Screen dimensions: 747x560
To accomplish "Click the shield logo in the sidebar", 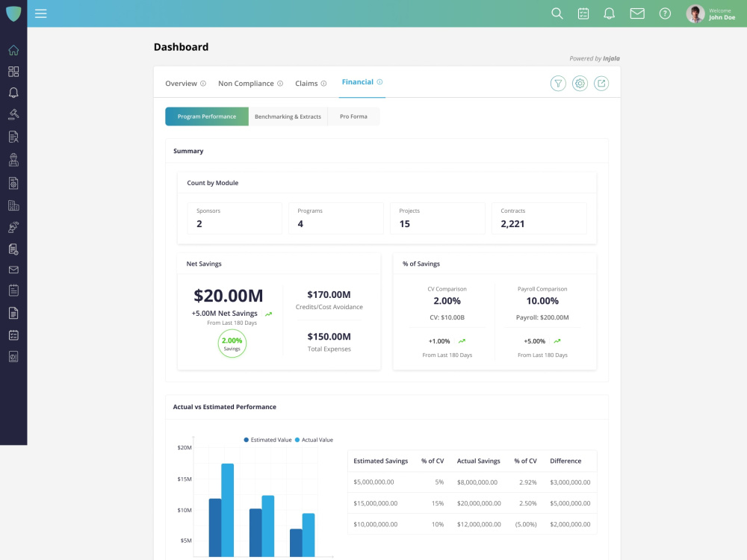I will tap(13, 13).
